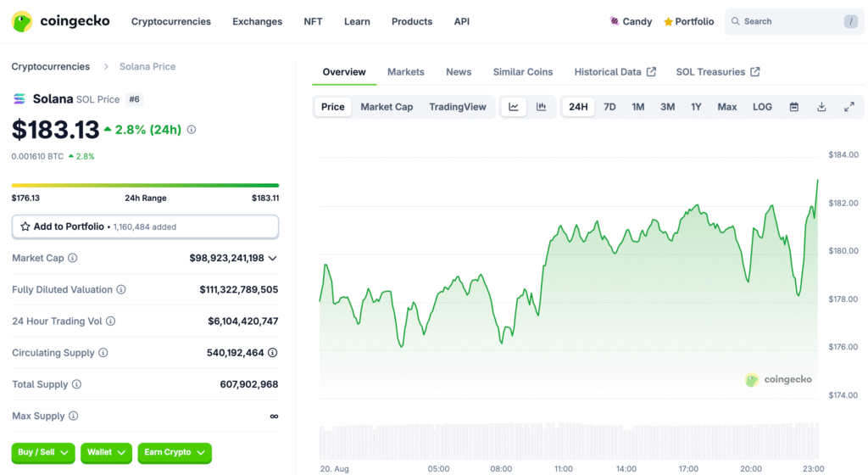The height and width of the screenshot is (475, 868).
Task: Click the Candy icon in header
Action: (614, 21)
